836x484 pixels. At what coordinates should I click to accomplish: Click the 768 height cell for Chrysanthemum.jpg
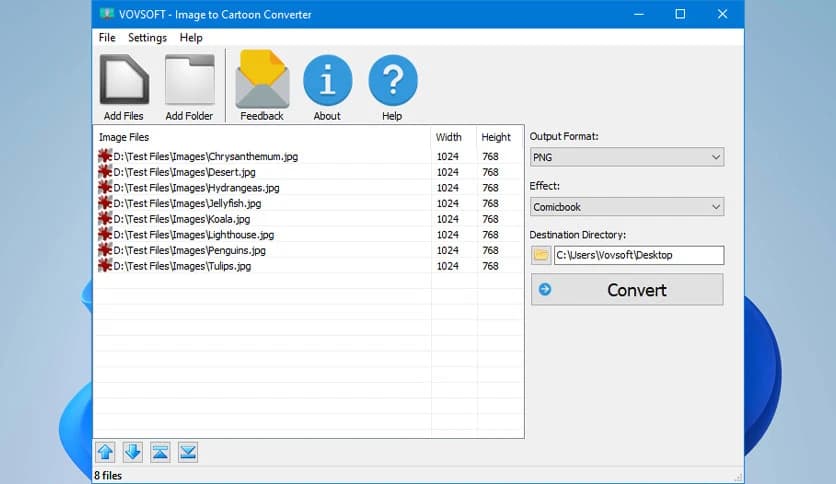pyautogui.click(x=491, y=156)
